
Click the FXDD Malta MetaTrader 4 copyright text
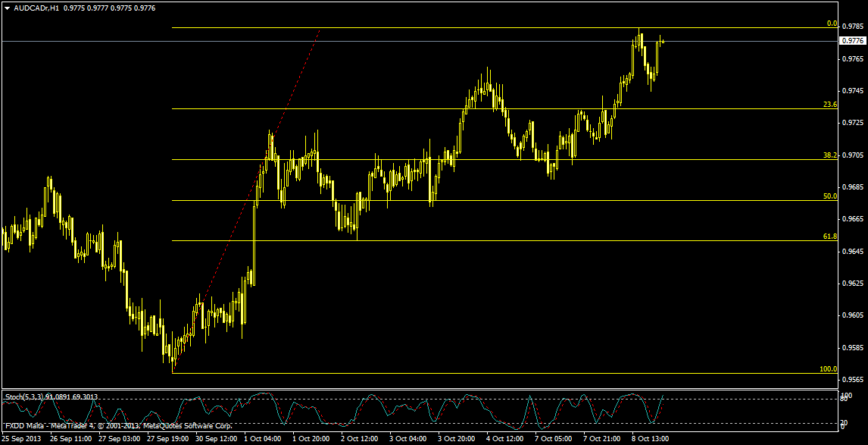pos(117,426)
